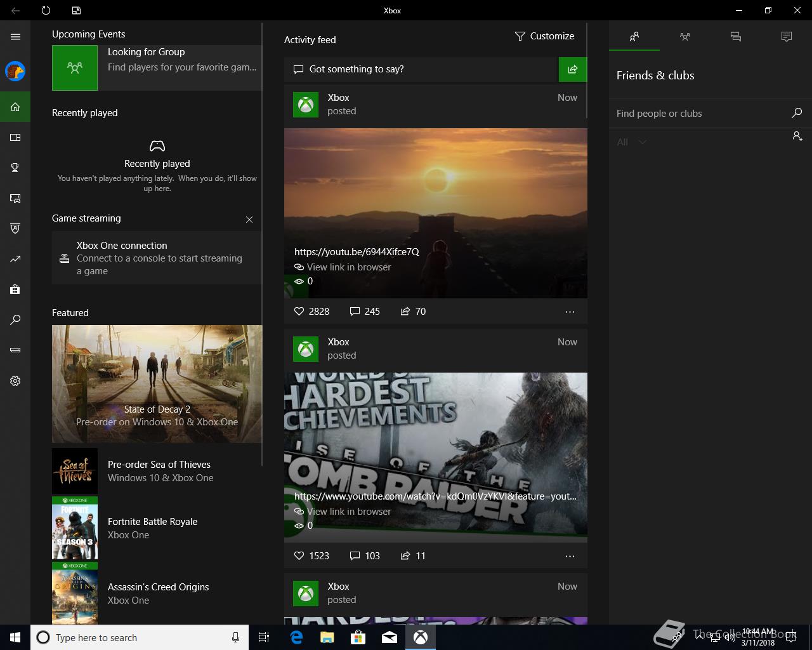Switch to Parties tab icon
812x650 pixels.
tap(685, 37)
